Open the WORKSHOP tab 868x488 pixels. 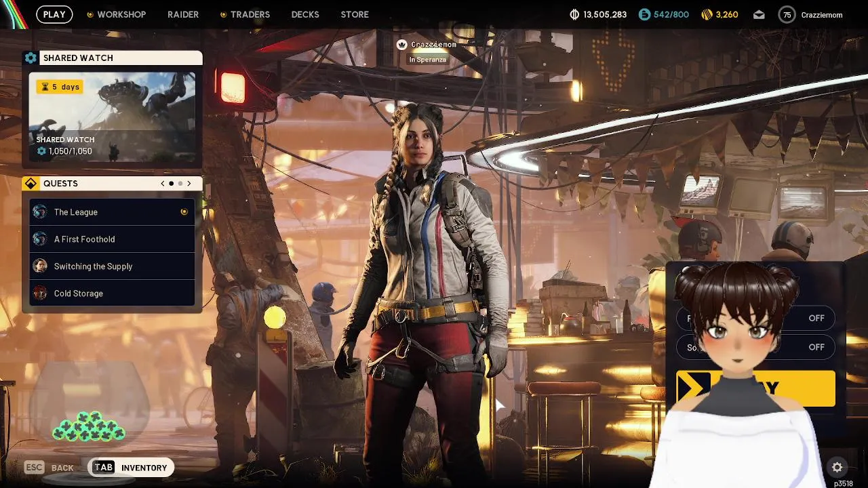point(121,14)
